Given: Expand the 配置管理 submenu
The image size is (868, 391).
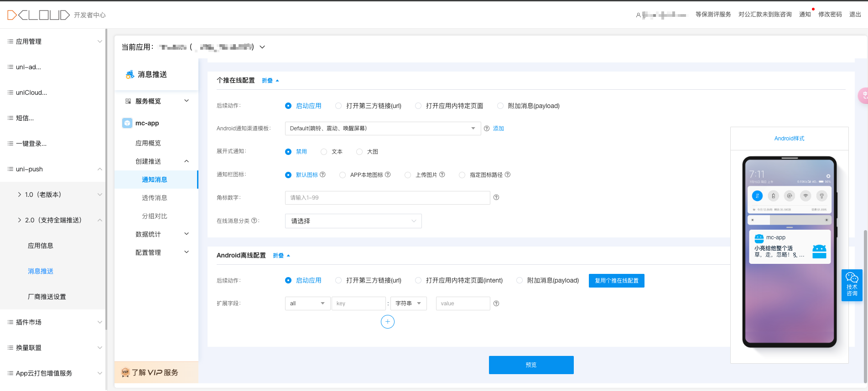Looking at the screenshot, I should [x=187, y=252].
